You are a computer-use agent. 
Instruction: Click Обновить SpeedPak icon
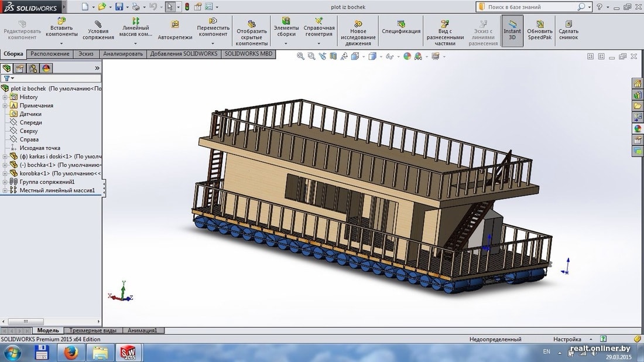click(x=539, y=24)
